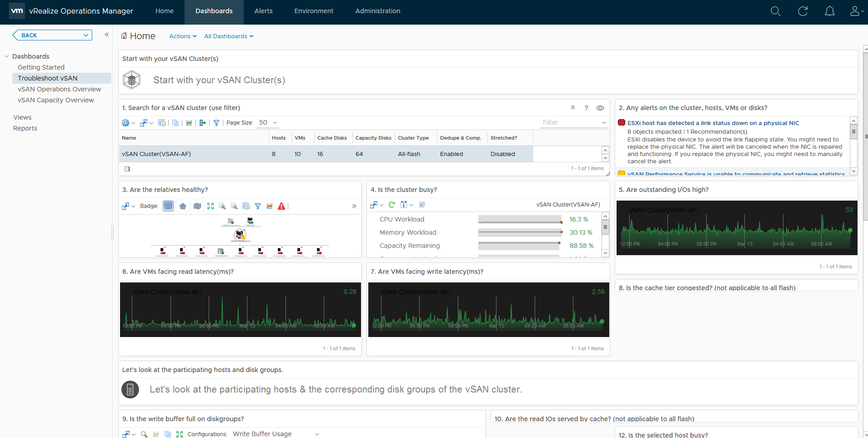This screenshot has height=438, width=868.
Task: Open Views in the sidebar
Action: tap(22, 117)
